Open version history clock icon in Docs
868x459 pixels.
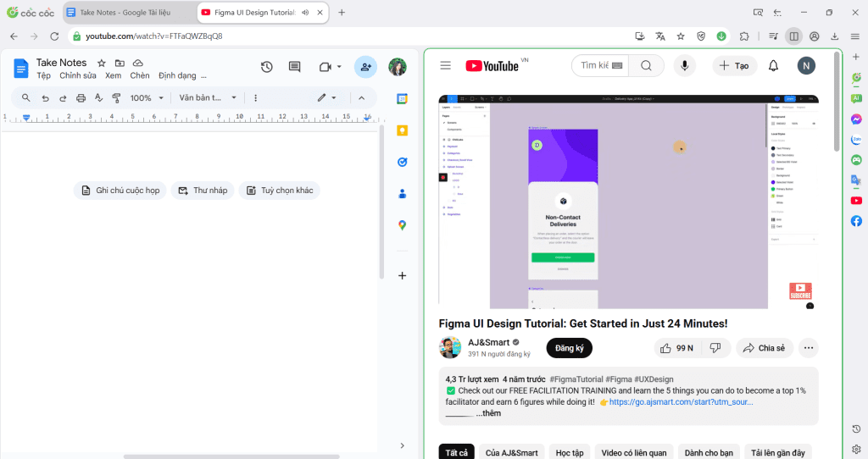(267, 67)
